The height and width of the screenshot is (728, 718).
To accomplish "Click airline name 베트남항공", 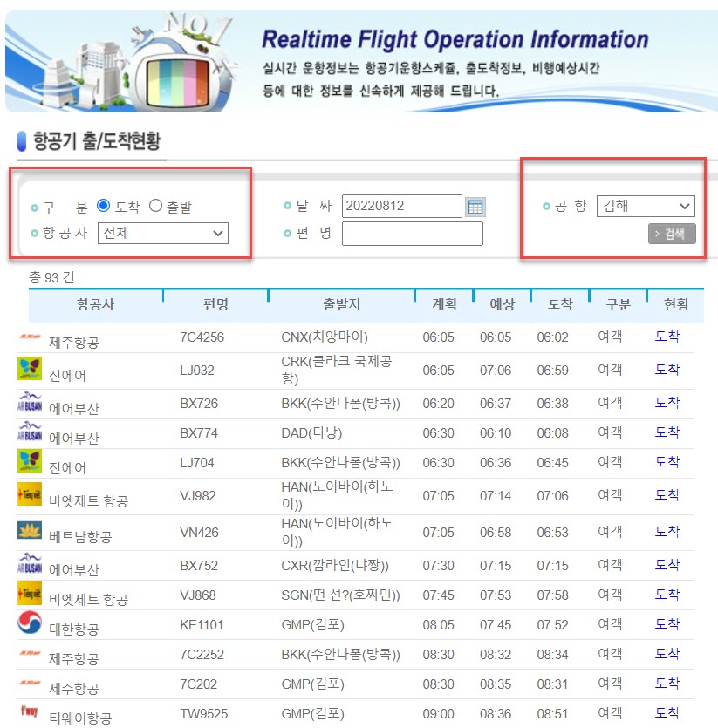I will pyautogui.click(x=80, y=537).
